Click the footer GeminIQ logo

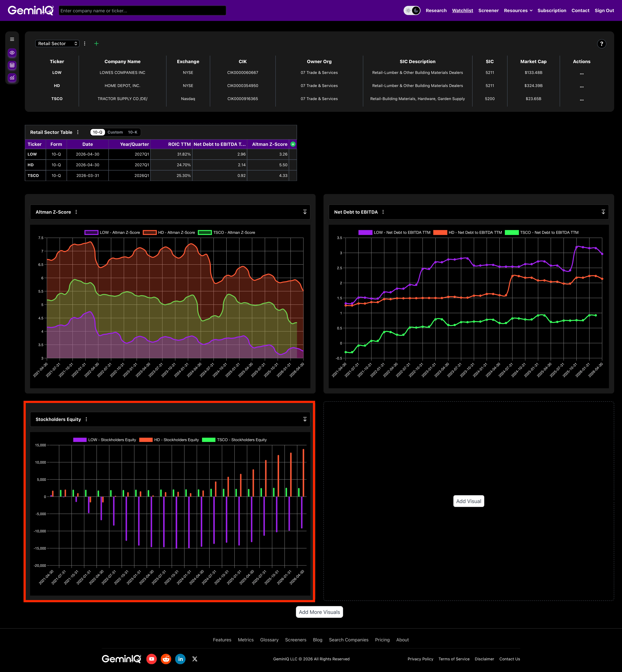tap(121, 659)
